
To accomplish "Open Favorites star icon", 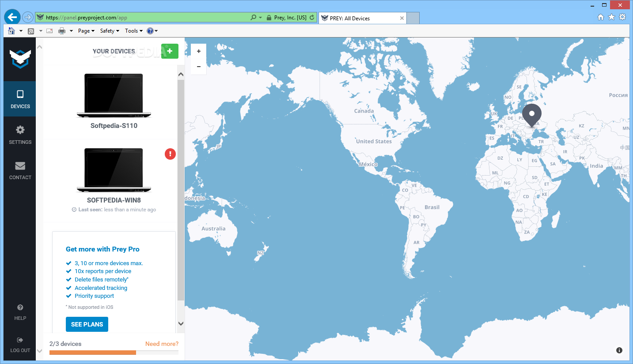I will tap(611, 17).
